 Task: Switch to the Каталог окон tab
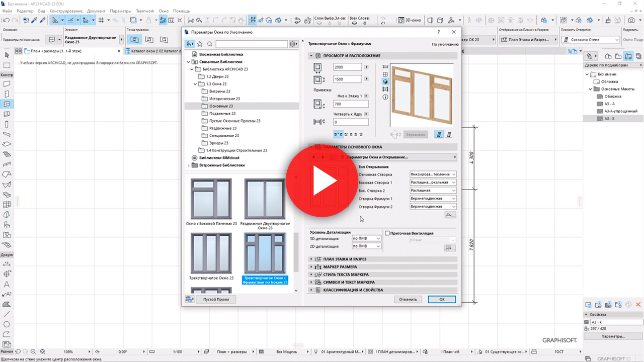click(x=152, y=51)
